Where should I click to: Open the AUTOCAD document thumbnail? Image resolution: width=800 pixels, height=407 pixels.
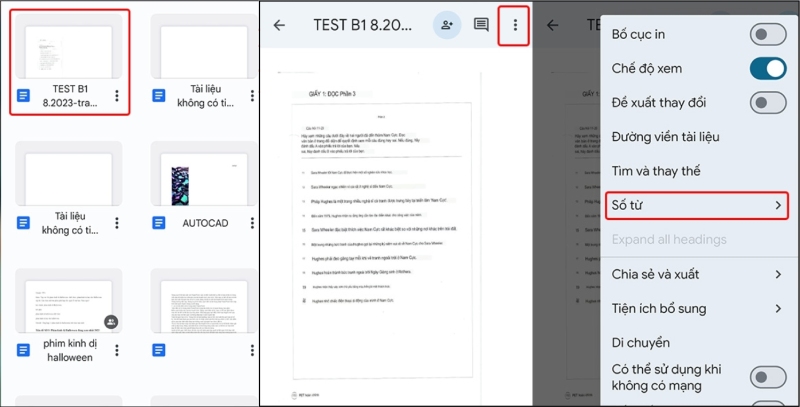pyautogui.click(x=204, y=174)
